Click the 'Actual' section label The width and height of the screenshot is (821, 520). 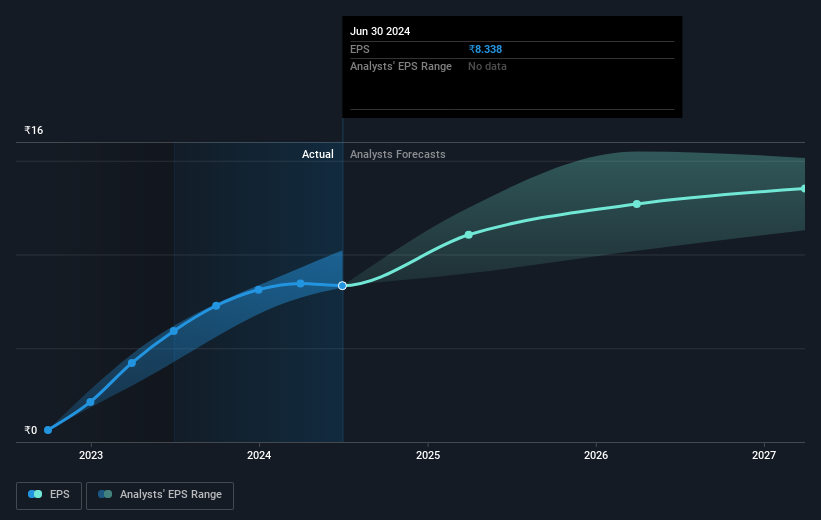click(318, 154)
